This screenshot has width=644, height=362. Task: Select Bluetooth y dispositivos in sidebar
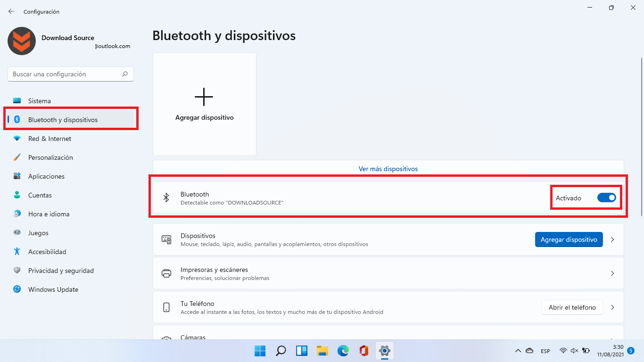71,120
